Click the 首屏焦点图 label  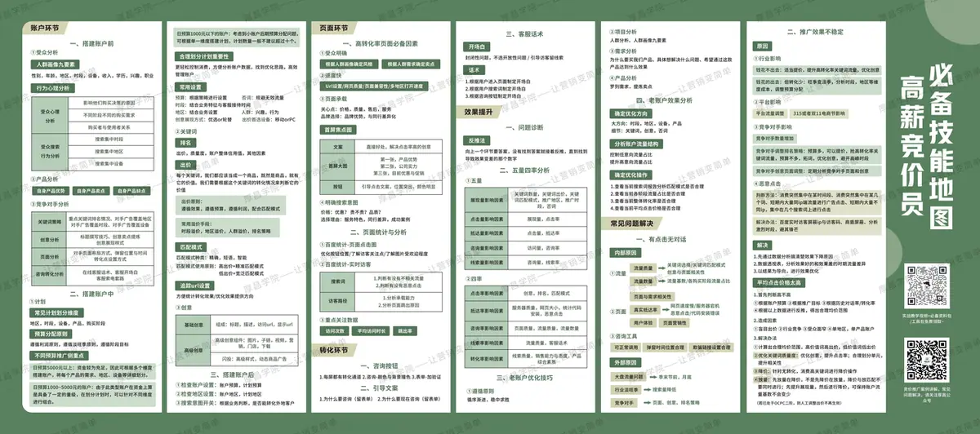point(340,129)
